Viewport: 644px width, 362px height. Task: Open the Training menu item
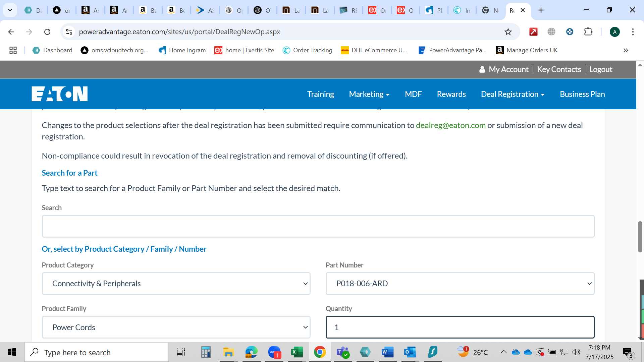coord(321,94)
